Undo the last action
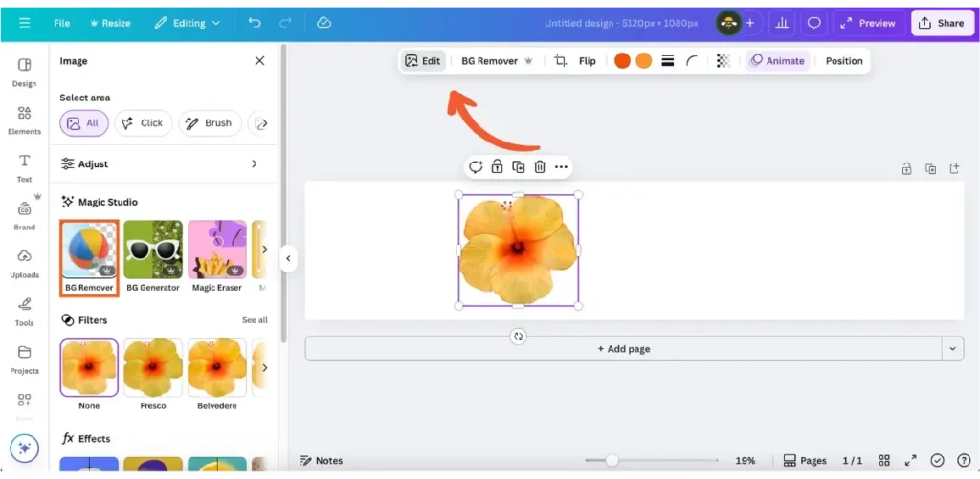Viewport: 980px width, 479px height. pos(255,23)
